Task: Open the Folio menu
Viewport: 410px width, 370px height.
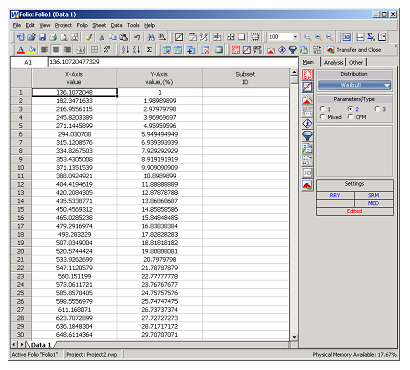Action: pos(82,25)
